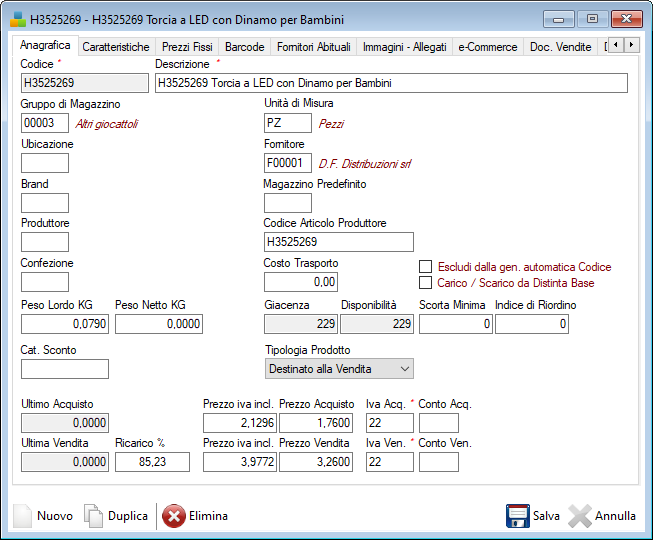The image size is (653, 541).
Task: Click the Duplica copy icon
Action: tap(93, 516)
